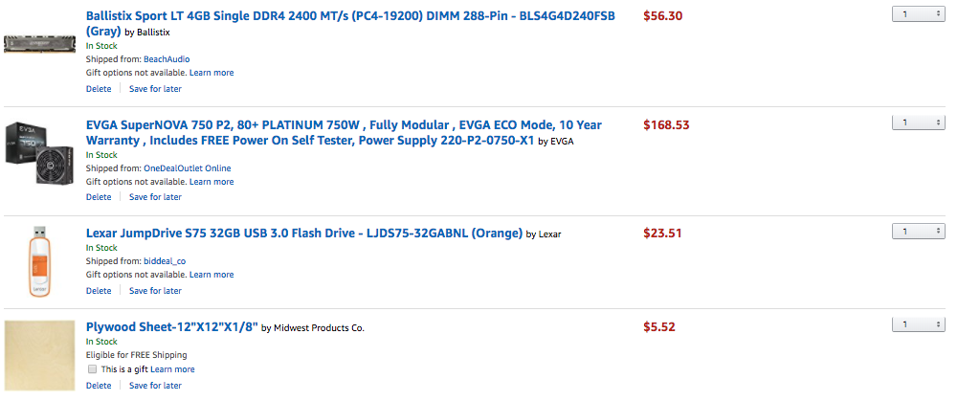Open the Lexar JumpDrive S75 product link
The height and width of the screenshot is (401, 980).
[303, 233]
